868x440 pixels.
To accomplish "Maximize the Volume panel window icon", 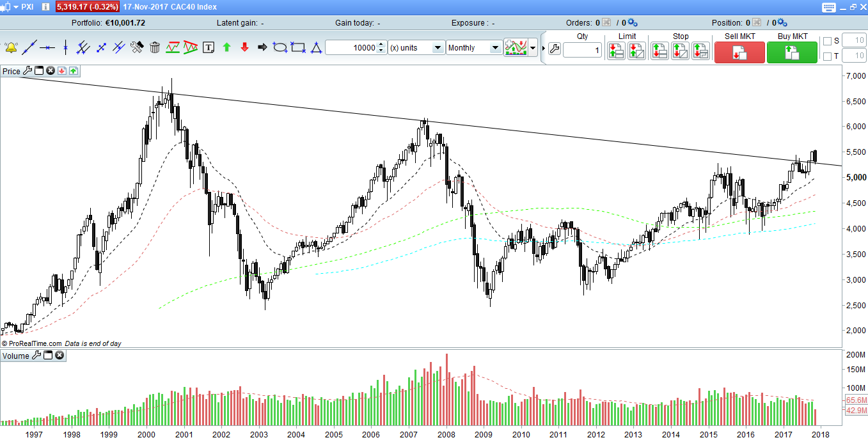I will coord(48,356).
